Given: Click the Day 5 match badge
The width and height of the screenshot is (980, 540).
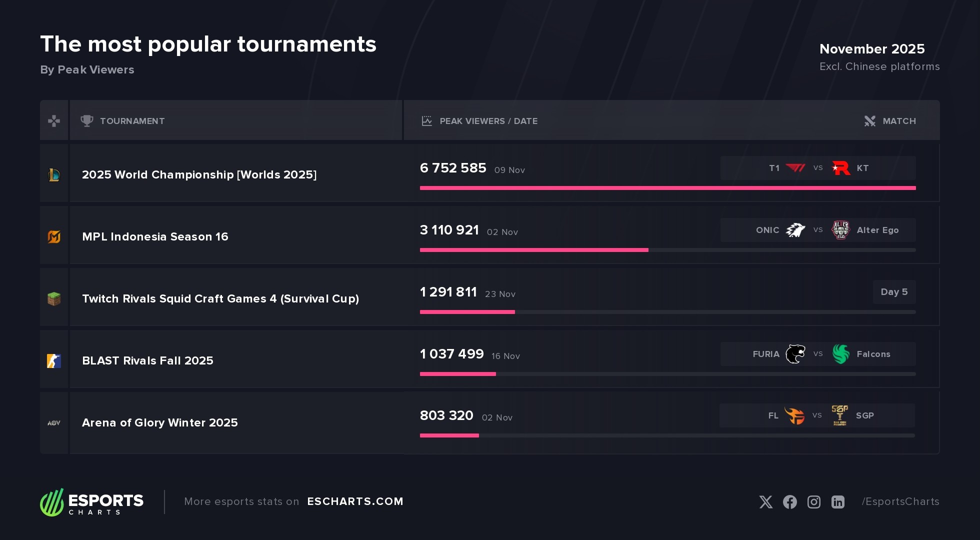Looking at the screenshot, I should click(x=894, y=292).
